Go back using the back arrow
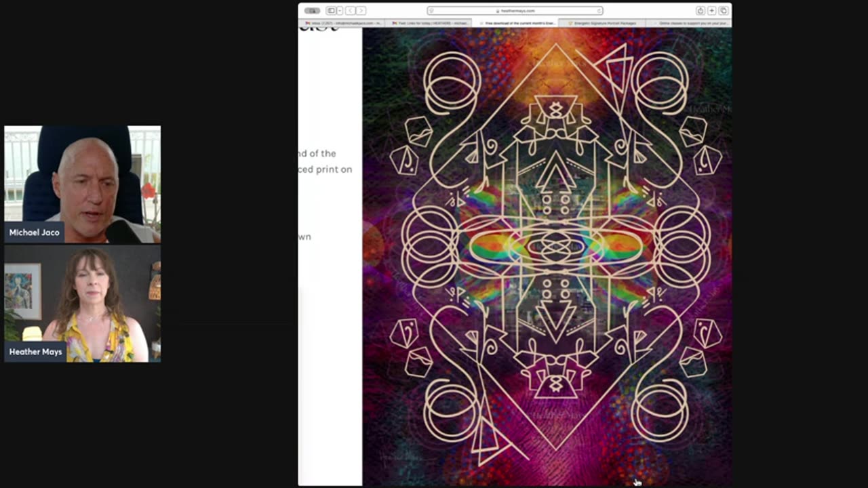Viewport: 868px width, 488px height. tap(351, 11)
